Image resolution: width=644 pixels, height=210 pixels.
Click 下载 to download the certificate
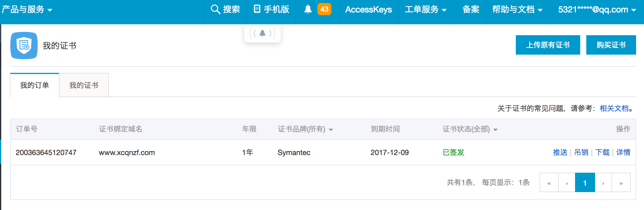pos(602,152)
